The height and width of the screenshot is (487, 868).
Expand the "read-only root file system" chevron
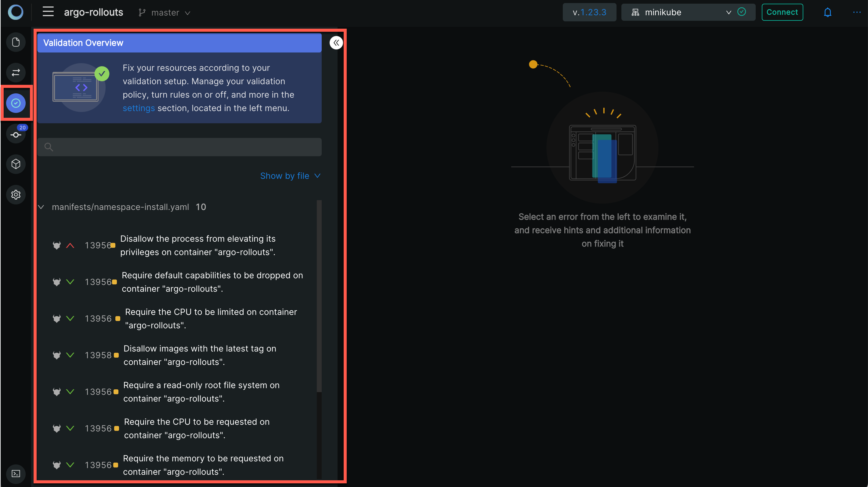[70, 392]
